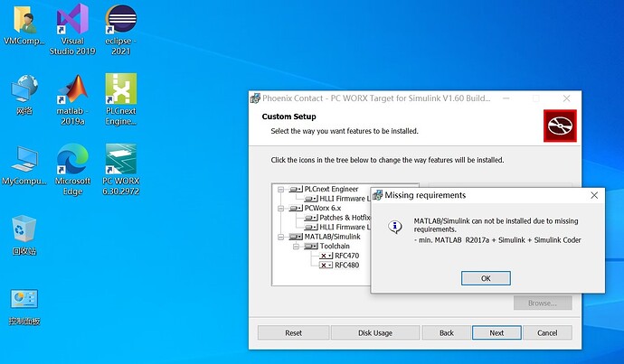This screenshot has width=624, height=364.
Task: Open Toolchain feature install-state dropdown
Action: (311, 247)
